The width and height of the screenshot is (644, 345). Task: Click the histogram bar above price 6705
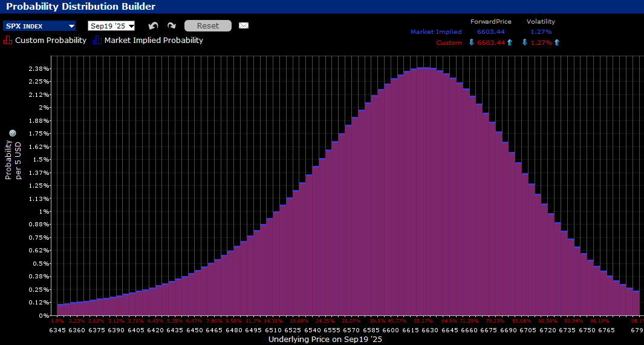531,249
